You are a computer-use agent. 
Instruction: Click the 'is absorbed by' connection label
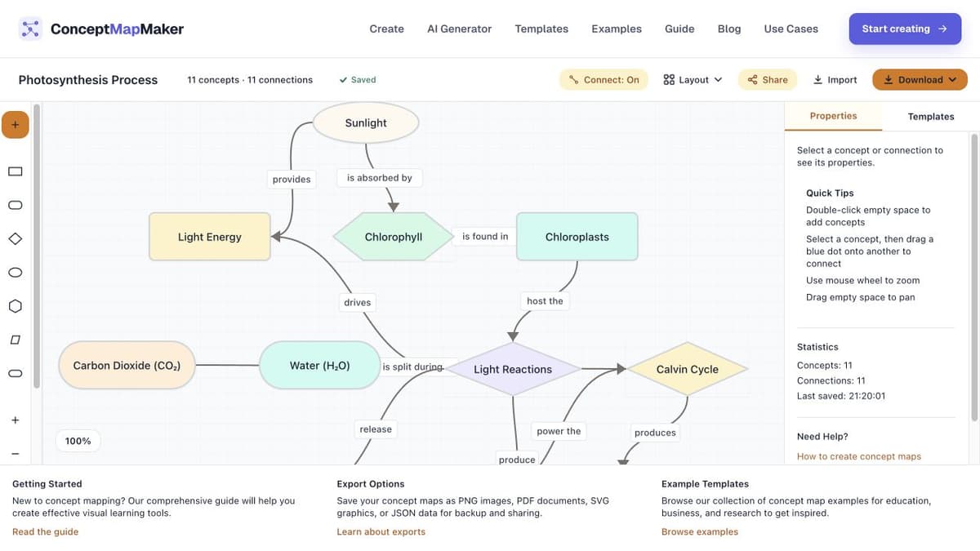(380, 178)
